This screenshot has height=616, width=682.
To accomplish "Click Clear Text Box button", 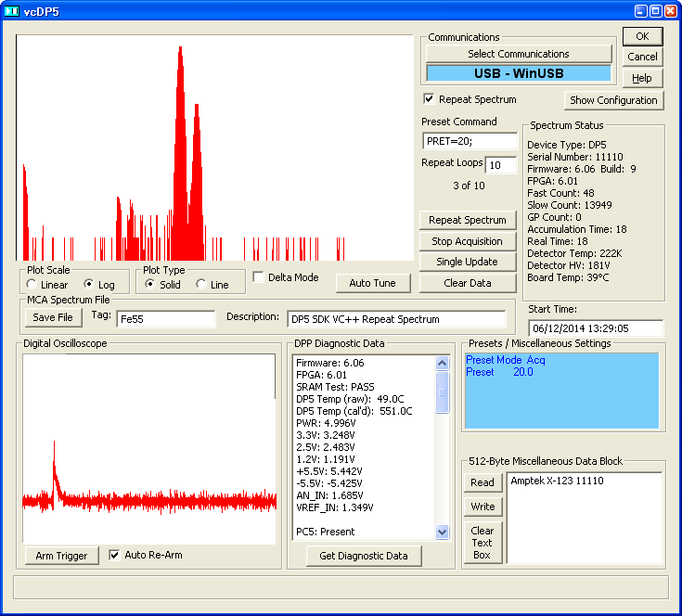I will pos(483,543).
